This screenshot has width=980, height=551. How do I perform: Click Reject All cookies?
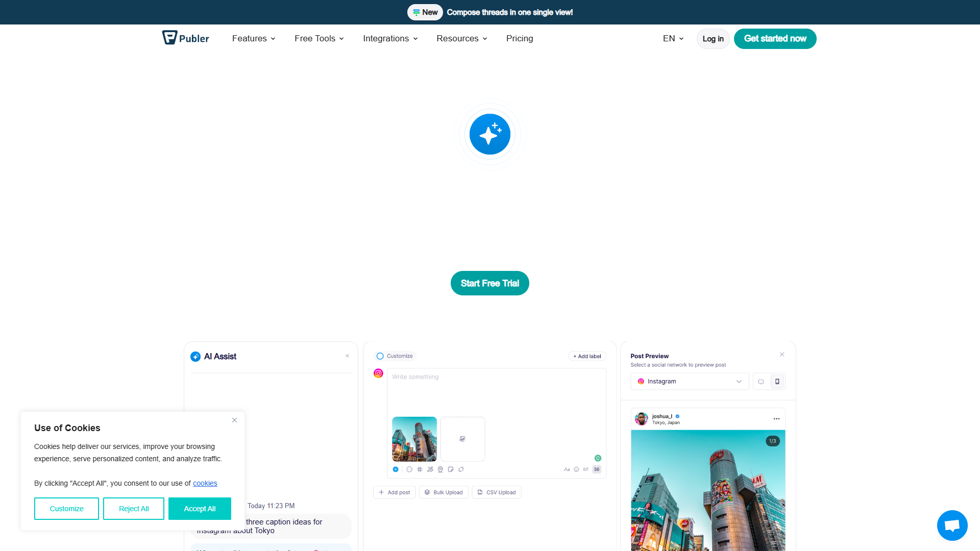pos(134,509)
